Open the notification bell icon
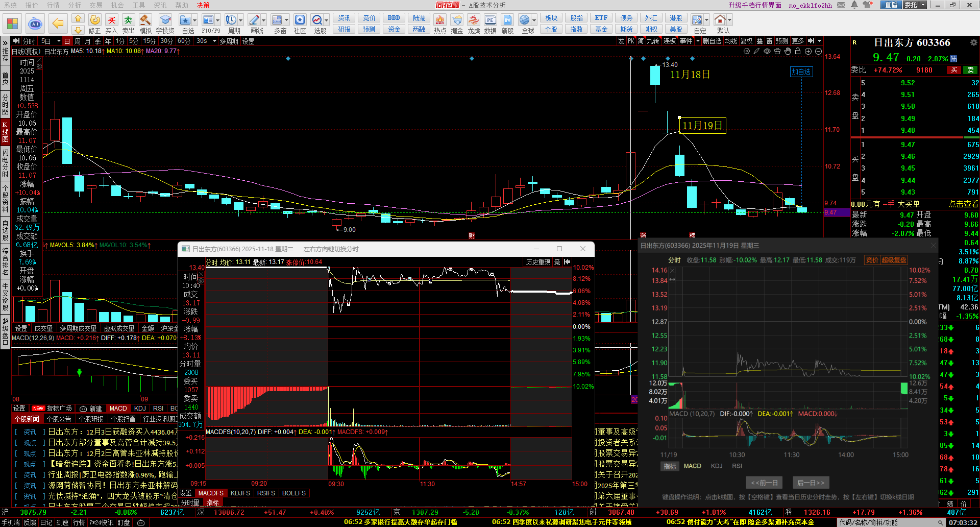Image resolution: width=980 pixels, height=527 pixels. (x=854, y=5)
